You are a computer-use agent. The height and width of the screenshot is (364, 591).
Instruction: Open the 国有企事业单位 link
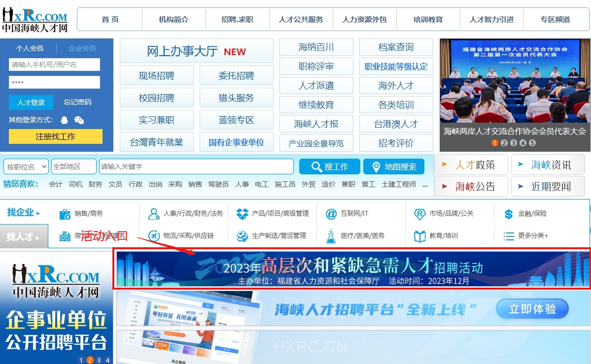tap(236, 142)
